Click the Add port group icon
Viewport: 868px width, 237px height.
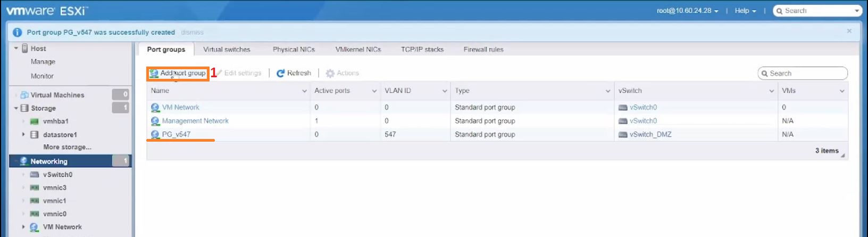[154, 73]
